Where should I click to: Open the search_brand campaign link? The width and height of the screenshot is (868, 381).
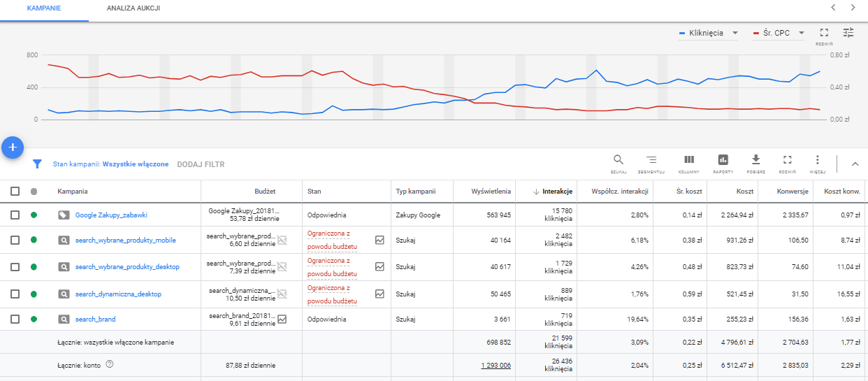pyautogui.click(x=95, y=319)
